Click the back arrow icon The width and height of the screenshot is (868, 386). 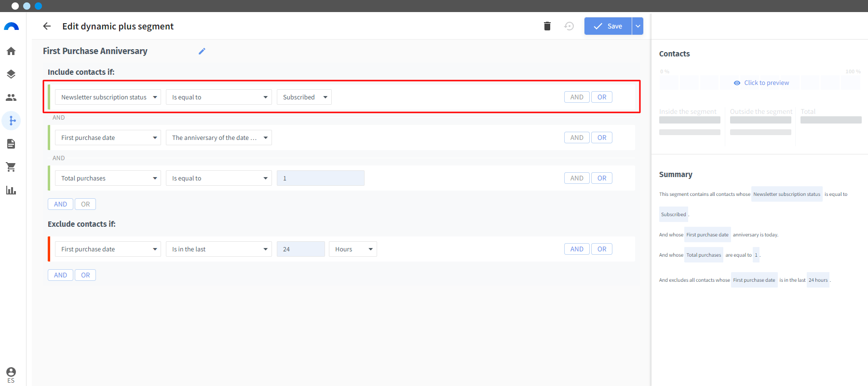[47, 26]
